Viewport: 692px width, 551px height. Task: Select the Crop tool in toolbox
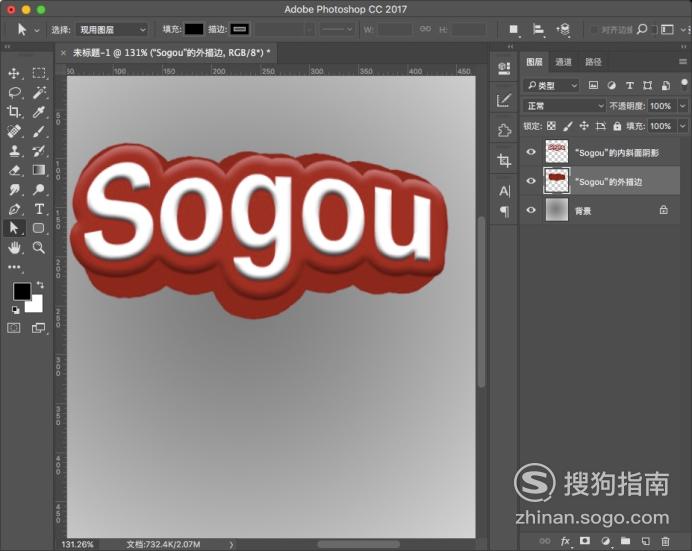[14, 112]
